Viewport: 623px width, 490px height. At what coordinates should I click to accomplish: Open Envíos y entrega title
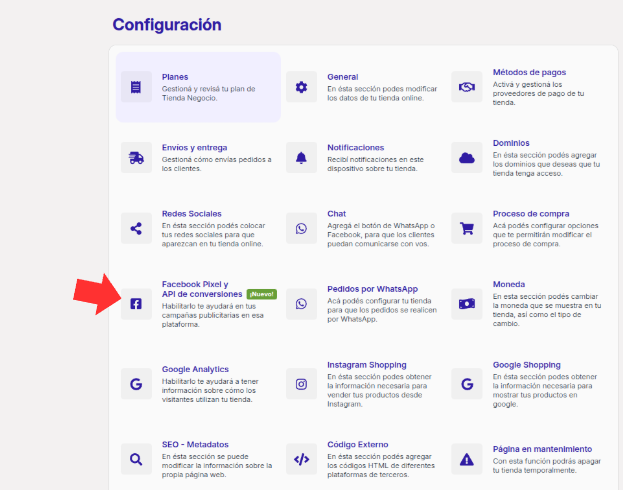[x=194, y=147]
